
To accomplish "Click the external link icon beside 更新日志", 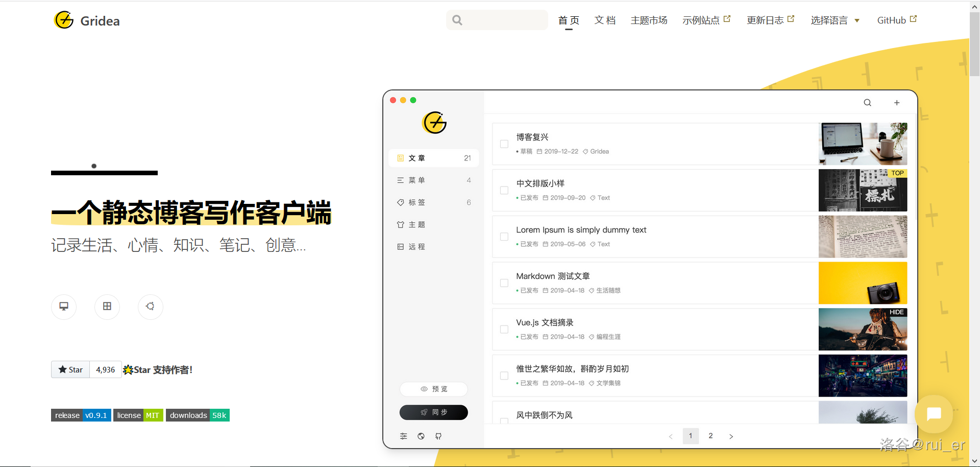I will coord(791,19).
